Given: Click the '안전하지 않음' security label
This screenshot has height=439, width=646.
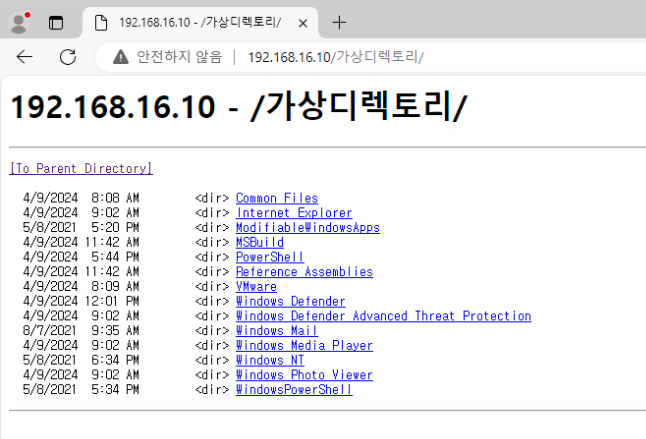Looking at the screenshot, I should [179, 57].
